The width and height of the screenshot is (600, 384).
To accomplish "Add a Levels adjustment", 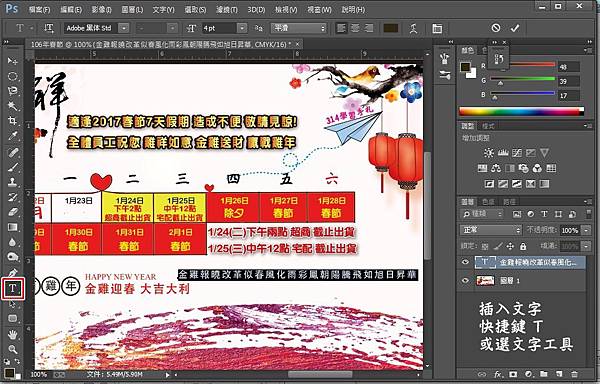I will coord(503,153).
